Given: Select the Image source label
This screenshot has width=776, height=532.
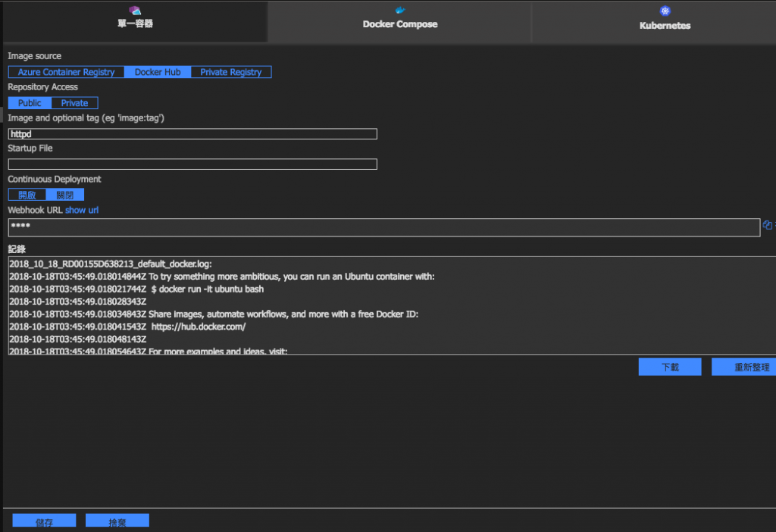Looking at the screenshot, I should coord(35,56).
